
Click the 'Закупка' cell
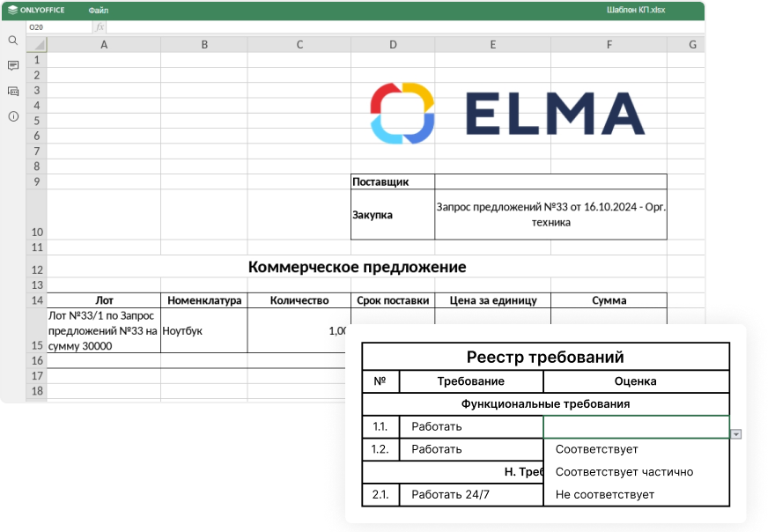point(393,215)
